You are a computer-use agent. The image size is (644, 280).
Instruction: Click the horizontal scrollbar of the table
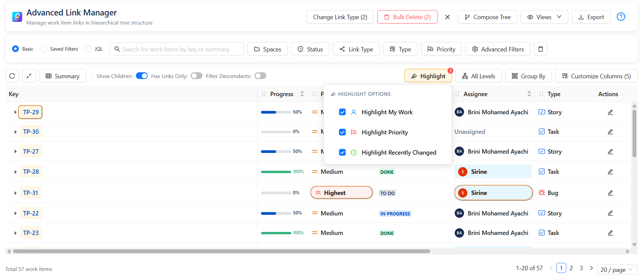pos(221,251)
